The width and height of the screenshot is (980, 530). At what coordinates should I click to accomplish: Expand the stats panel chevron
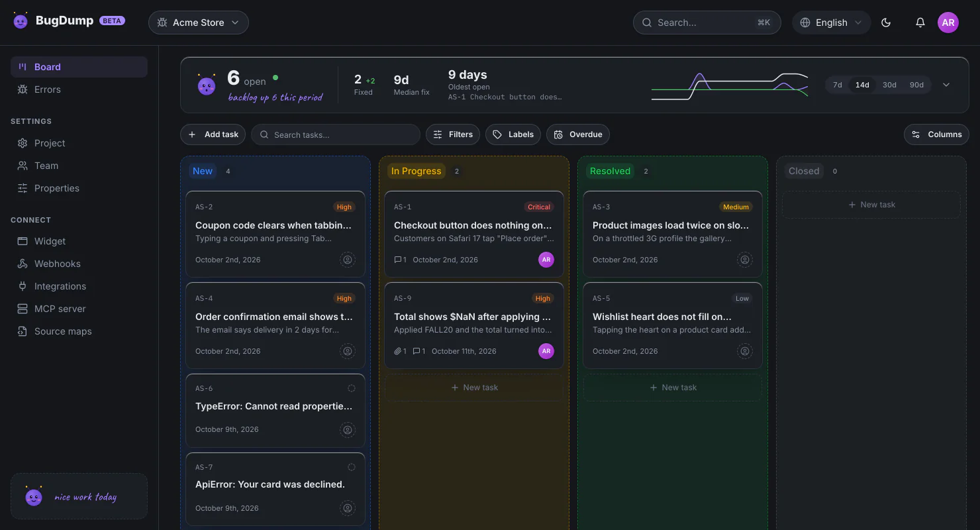[x=946, y=85]
